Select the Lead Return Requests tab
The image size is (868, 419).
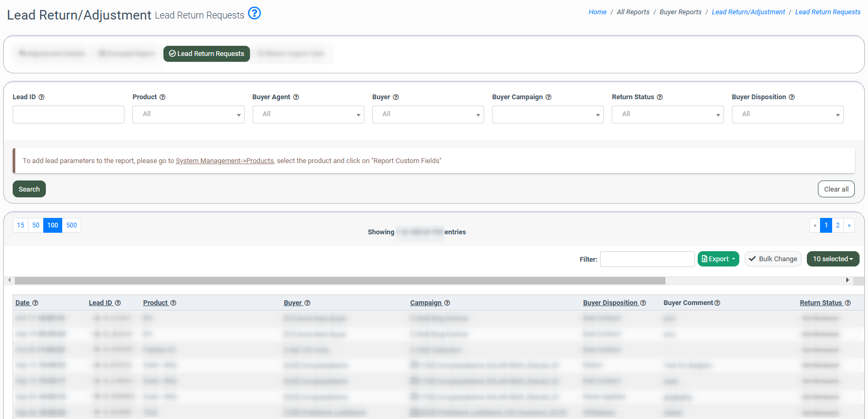pyautogui.click(x=207, y=54)
